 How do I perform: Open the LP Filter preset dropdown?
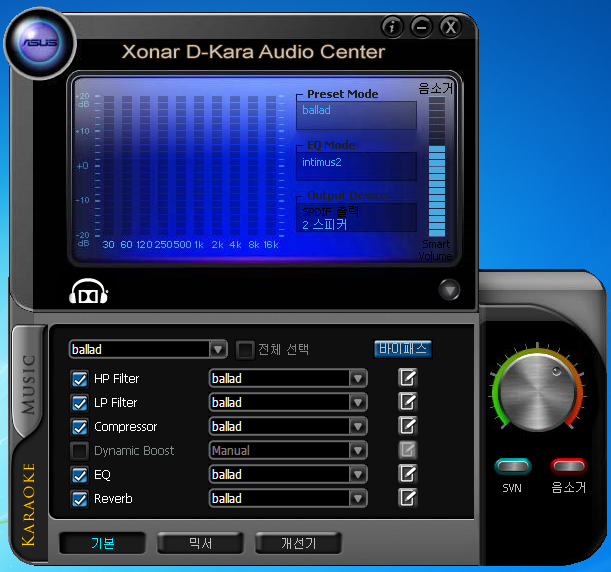[288, 402]
